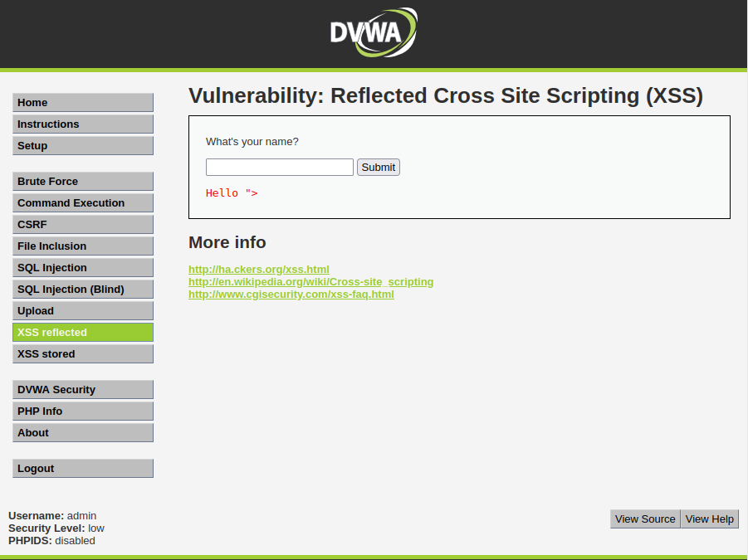
Task: Click 'PHPIDS: disabled' status text
Action: (51, 540)
